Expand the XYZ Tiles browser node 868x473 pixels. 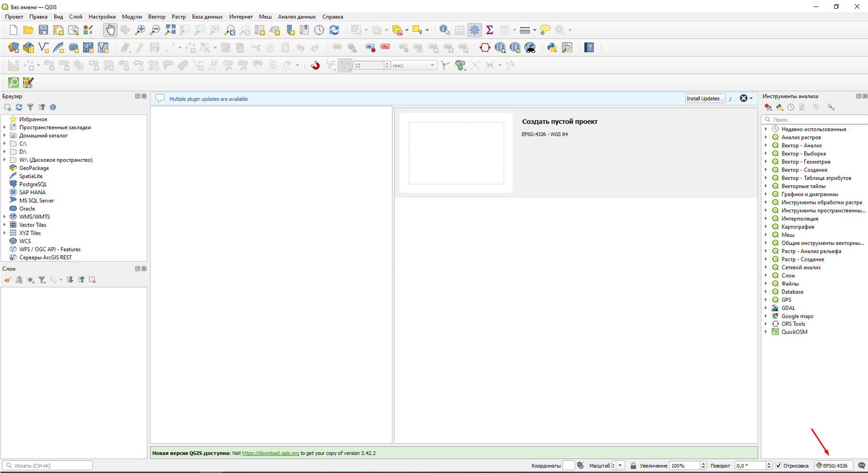[5, 233]
